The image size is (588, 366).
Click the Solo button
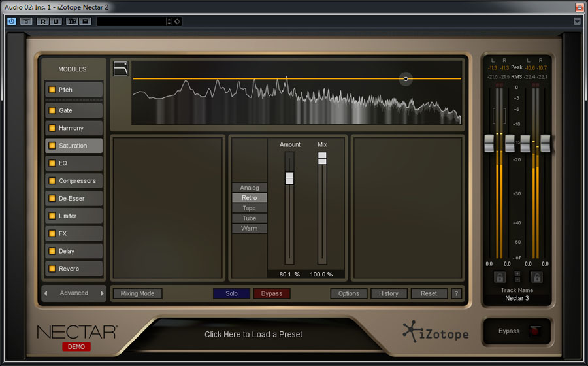coord(231,293)
